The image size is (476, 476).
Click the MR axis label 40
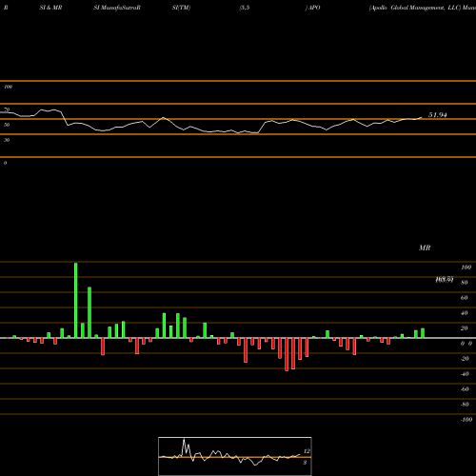465,313
